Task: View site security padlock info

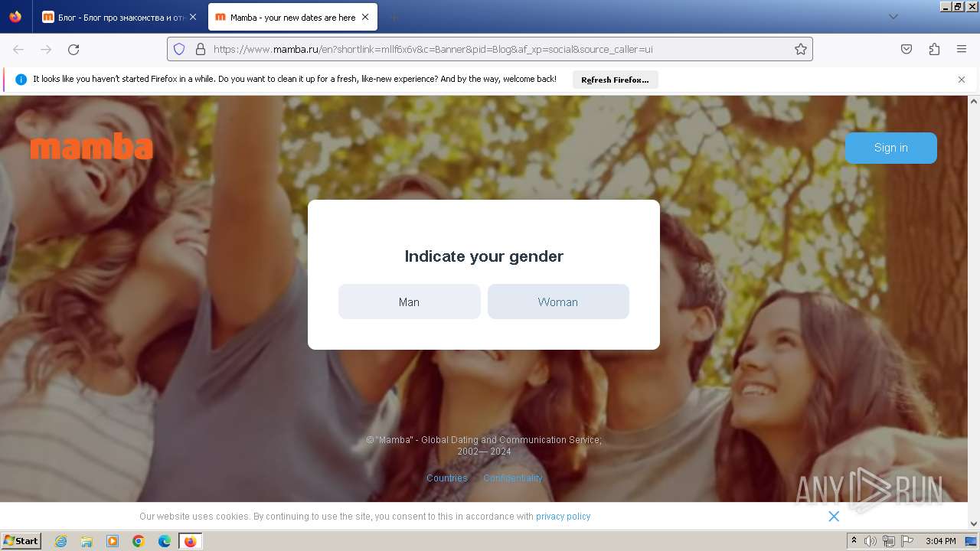Action: (x=201, y=49)
